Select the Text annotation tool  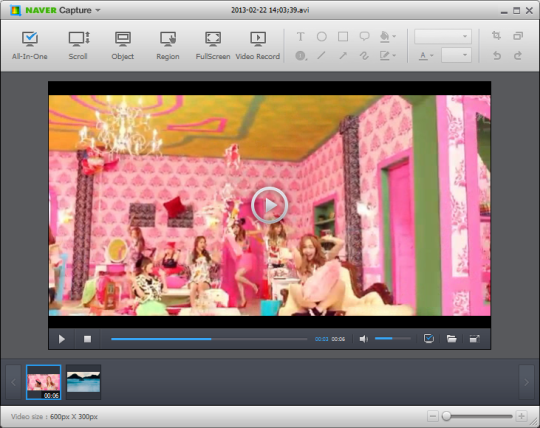[x=300, y=36]
